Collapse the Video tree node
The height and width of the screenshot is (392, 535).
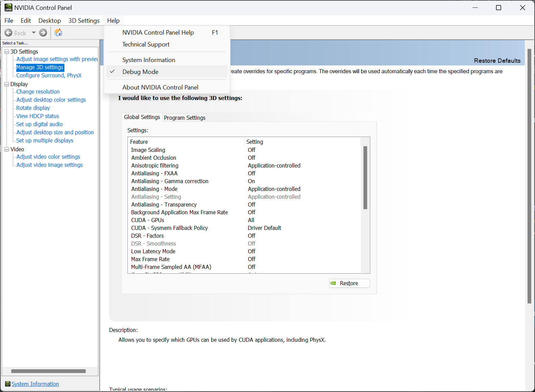click(6, 149)
